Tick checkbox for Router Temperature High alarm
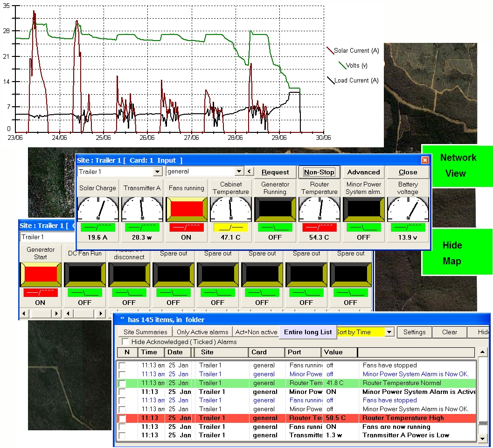493x448 pixels. [x=122, y=418]
